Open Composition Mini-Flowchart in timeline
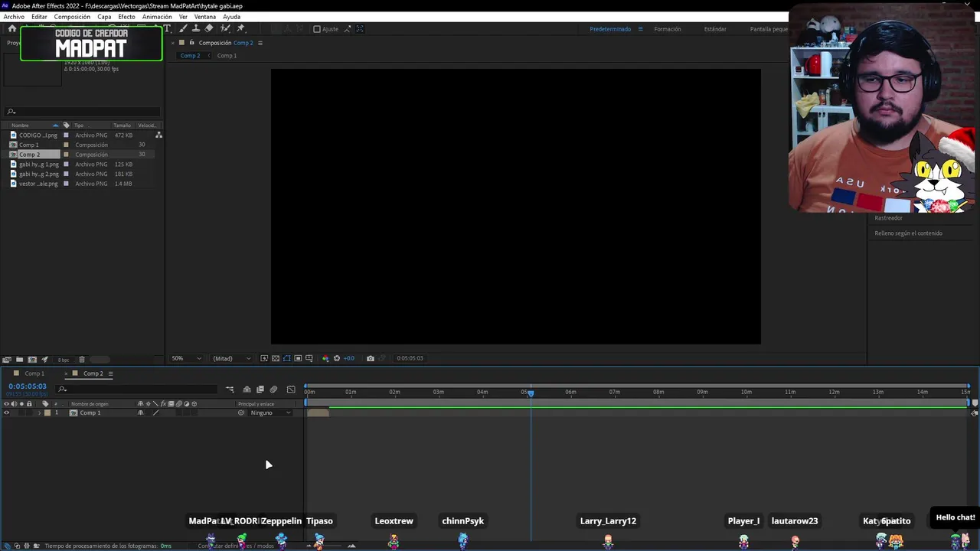980x551 pixels. [x=230, y=390]
